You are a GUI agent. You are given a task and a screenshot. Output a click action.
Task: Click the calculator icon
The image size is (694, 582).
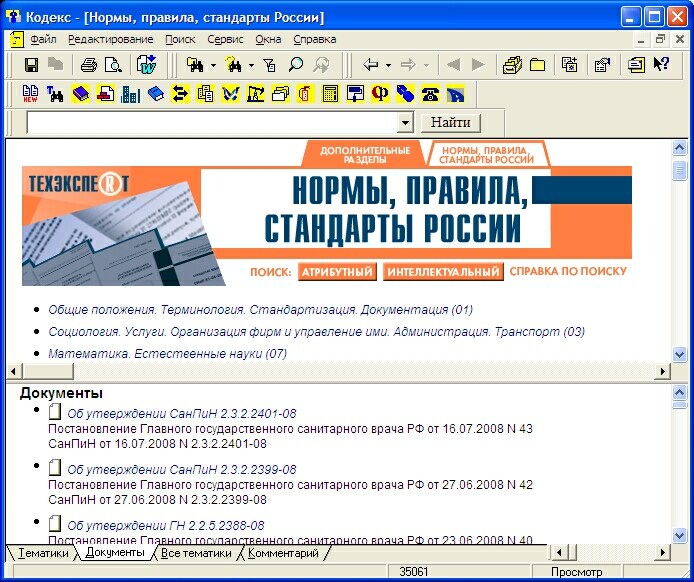point(330,94)
